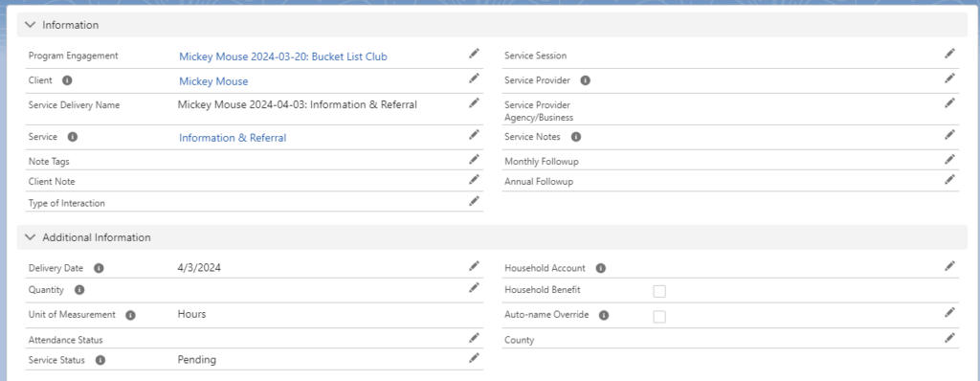
Task: Click edit pencil beside Delivery Date
Action: 475,266
